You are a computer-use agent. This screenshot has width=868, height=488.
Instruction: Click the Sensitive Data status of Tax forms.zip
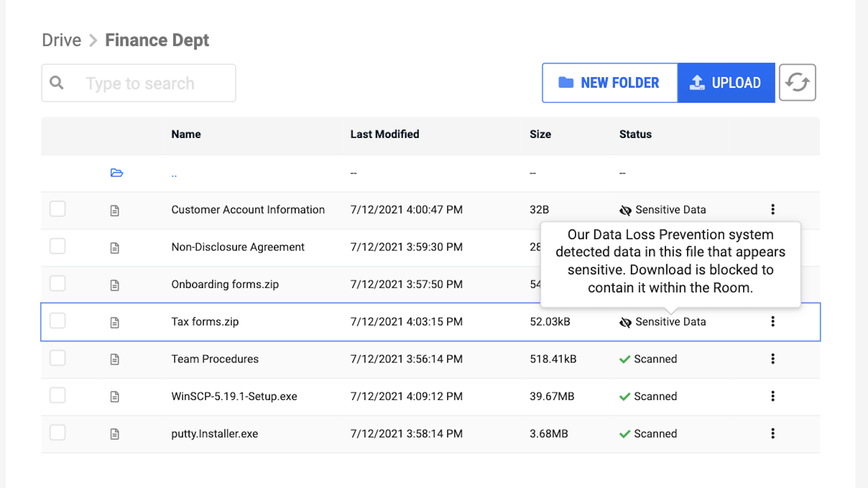(670, 322)
